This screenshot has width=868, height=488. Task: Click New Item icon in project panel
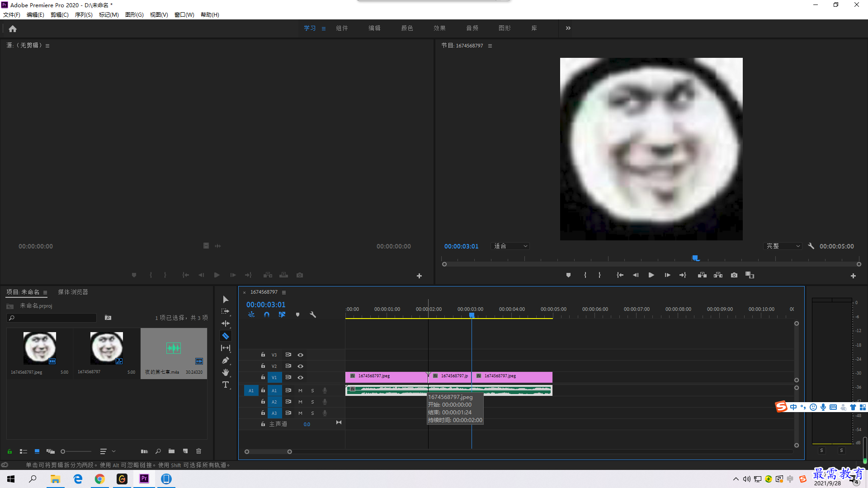coord(185,451)
